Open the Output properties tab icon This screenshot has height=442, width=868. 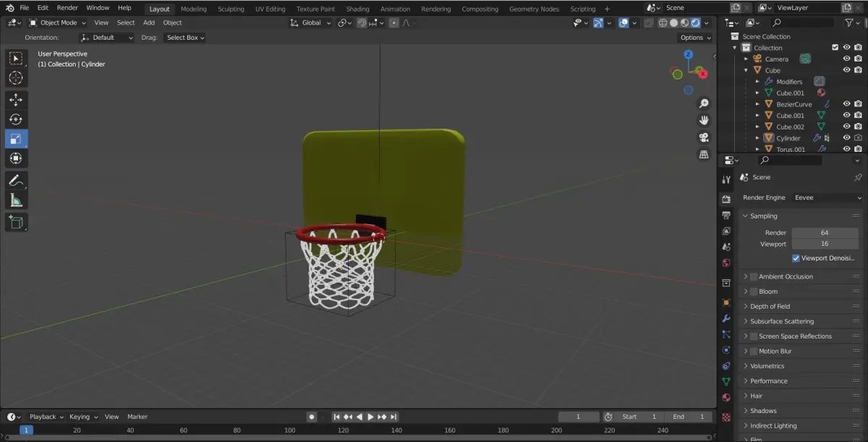click(726, 216)
